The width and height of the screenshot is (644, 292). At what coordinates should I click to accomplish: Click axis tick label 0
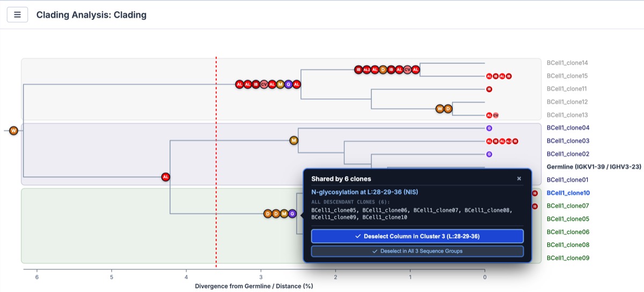click(x=485, y=277)
